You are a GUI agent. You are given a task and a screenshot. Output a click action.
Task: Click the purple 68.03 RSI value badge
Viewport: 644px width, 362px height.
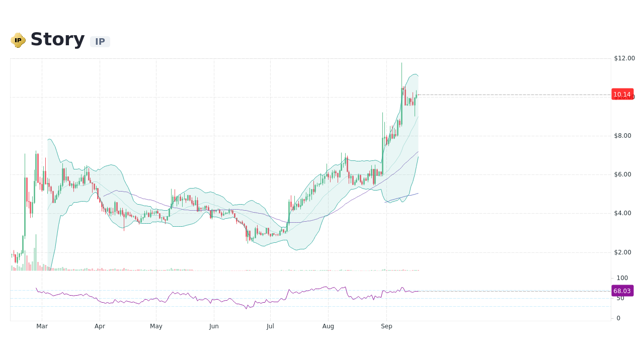pyautogui.click(x=621, y=291)
